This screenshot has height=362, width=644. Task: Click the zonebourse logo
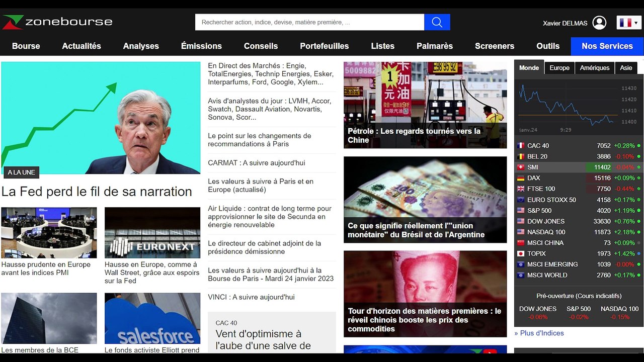click(x=57, y=22)
